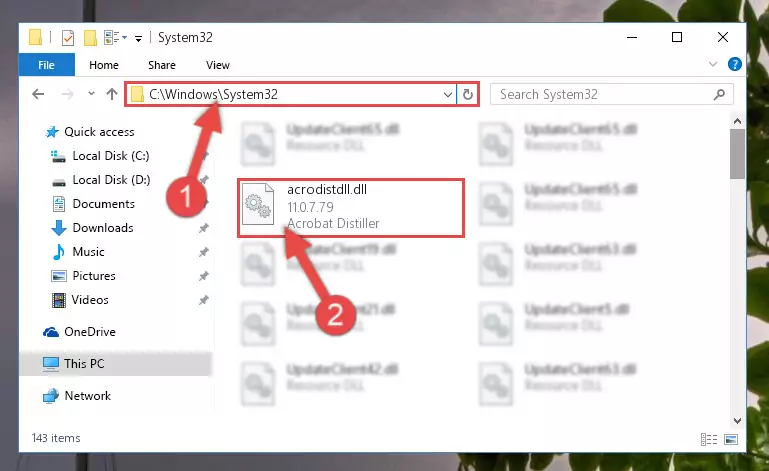Click the Up one level arrow
The width and height of the screenshot is (769, 471).
tap(112, 94)
